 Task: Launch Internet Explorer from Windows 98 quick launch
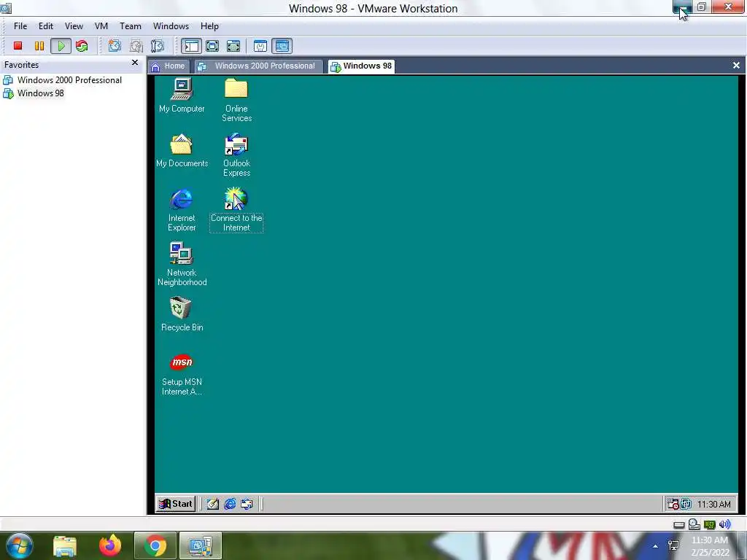pos(230,504)
